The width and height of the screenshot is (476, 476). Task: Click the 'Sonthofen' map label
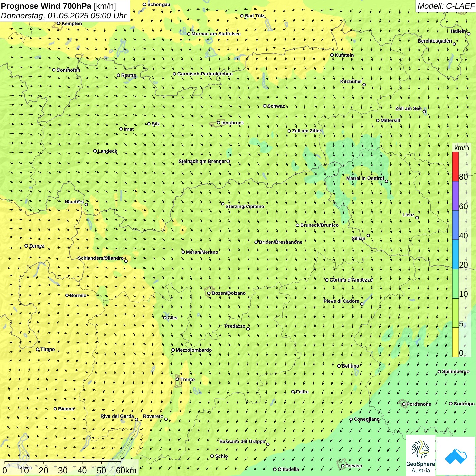point(68,70)
